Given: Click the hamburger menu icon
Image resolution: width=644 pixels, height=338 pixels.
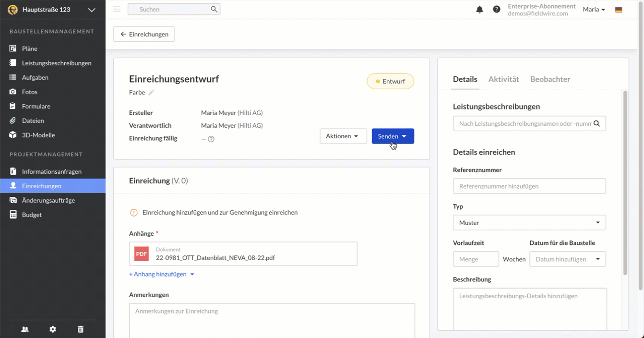Looking at the screenshot, I should pos(117,9).
